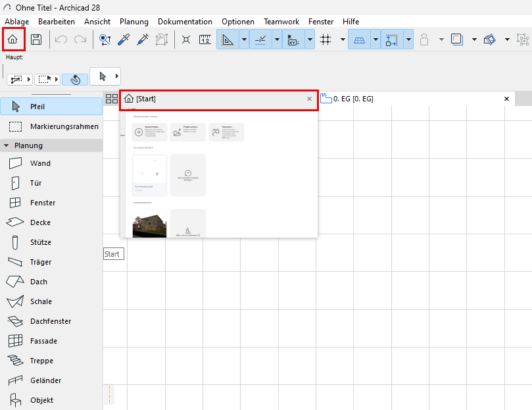532x410 pixels.
Task: Open guide lines options dropdown arrow
Action: [244, 39]
